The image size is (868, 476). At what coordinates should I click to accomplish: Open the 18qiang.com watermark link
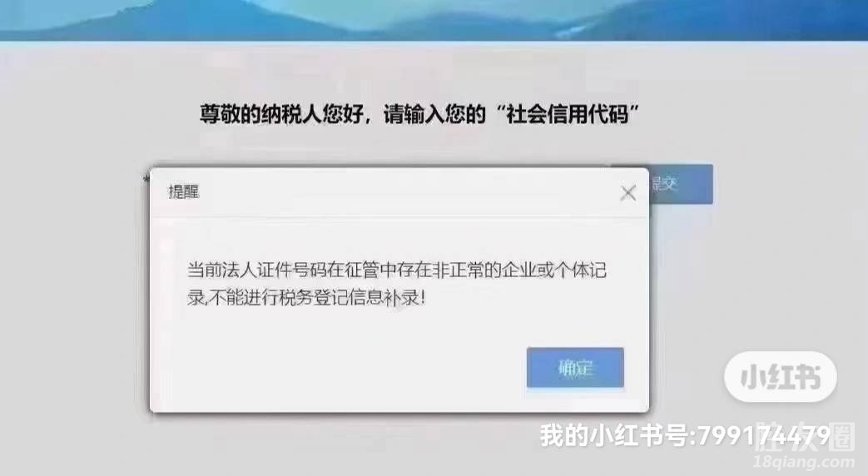pyautogui.click(x=805, y=462)
